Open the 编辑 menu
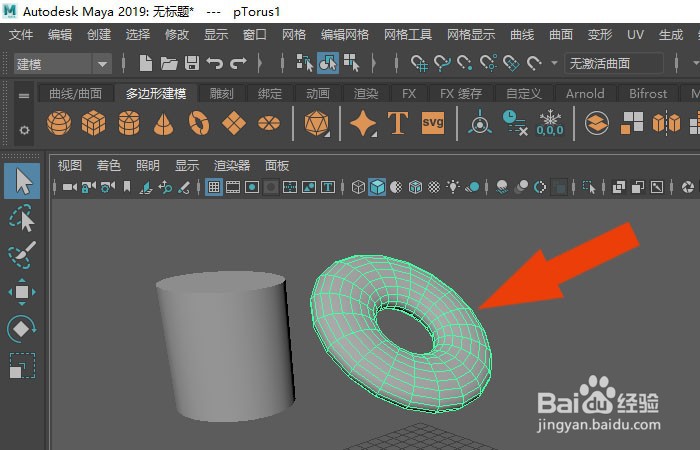The height and width of the screenshot is (450, 700). point(60,34)
